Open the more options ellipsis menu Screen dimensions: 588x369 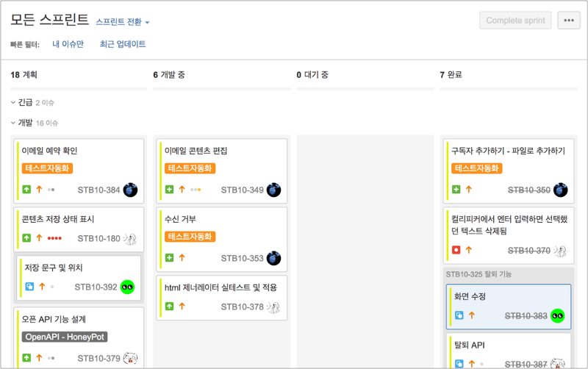point(569,21)
